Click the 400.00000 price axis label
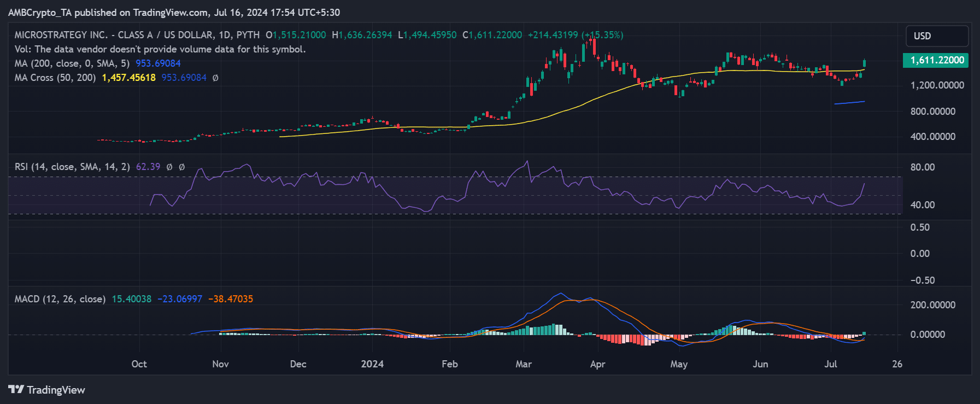 click(933, 137)
